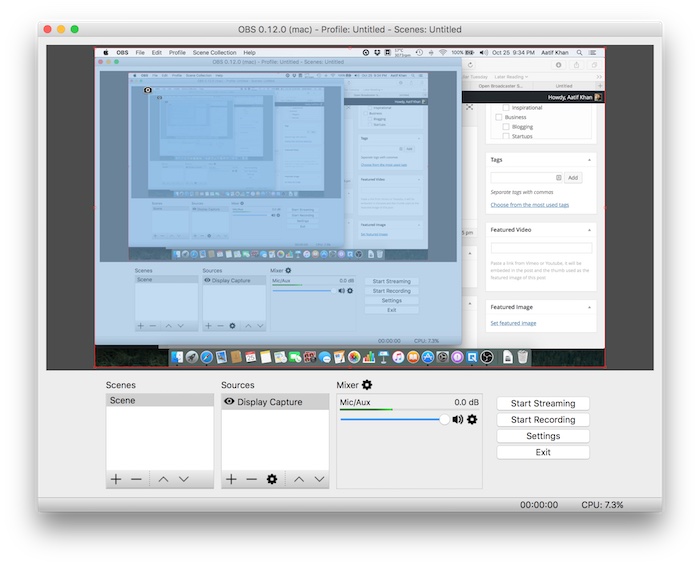Click the Photos icon in the large captured dock
The height and width of the screenshot is (566, 700).
pos(354,357)
